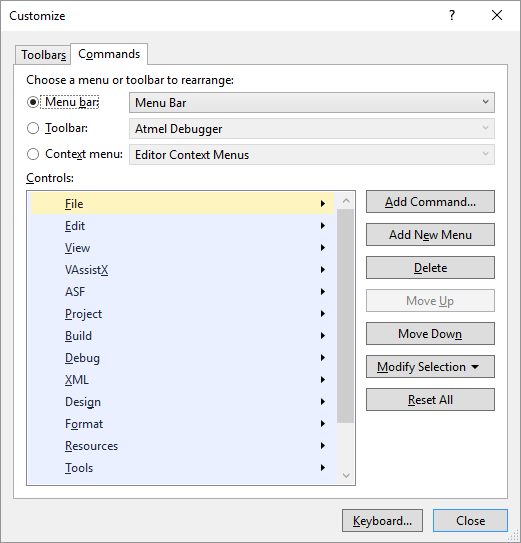Select the Tools menu entry
This screenshot has height=543, width=521.
pos(183,468)
